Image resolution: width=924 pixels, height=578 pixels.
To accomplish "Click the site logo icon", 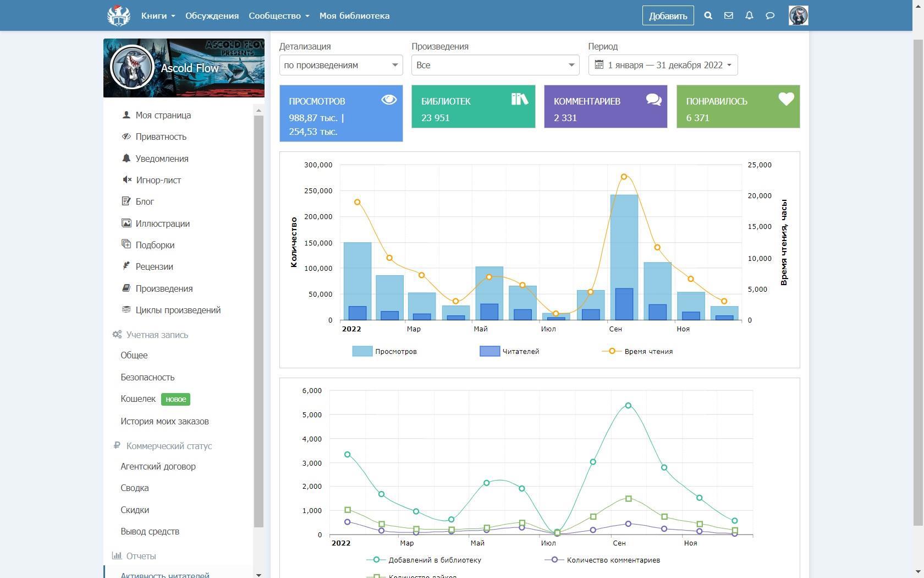I will coord(118,15).
